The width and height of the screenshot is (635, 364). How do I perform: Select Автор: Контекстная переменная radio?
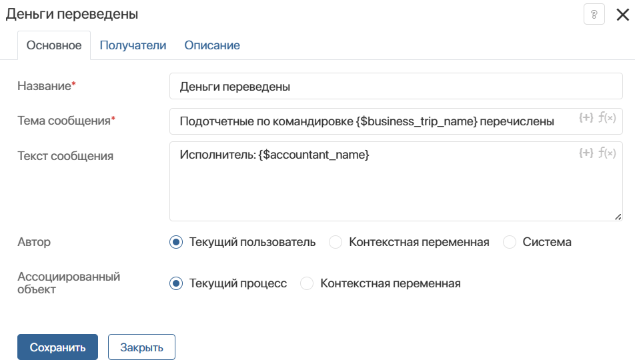[x=336, y=242]
